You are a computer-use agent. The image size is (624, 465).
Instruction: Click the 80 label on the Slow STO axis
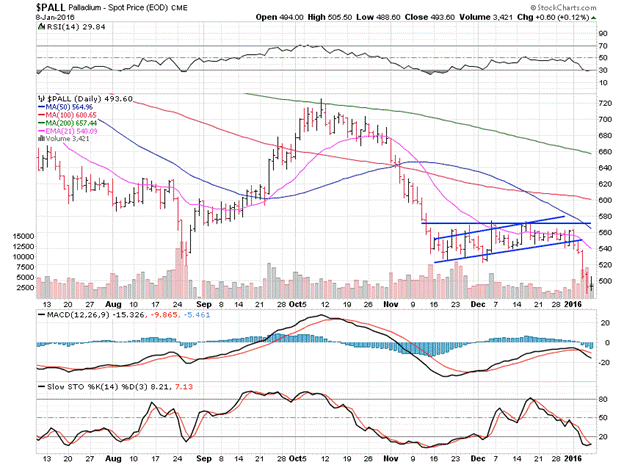click(x=603, y=399)
